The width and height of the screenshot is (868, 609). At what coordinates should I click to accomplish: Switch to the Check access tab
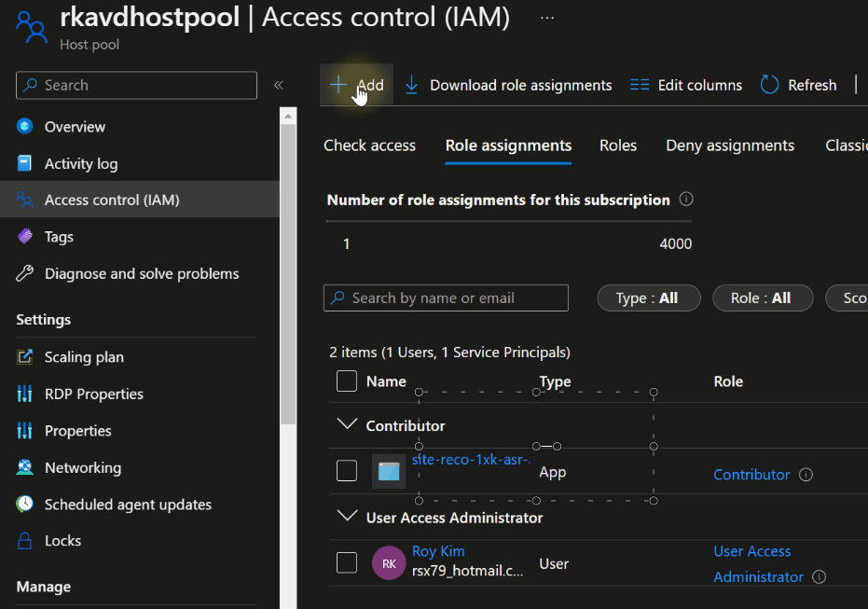369,145
